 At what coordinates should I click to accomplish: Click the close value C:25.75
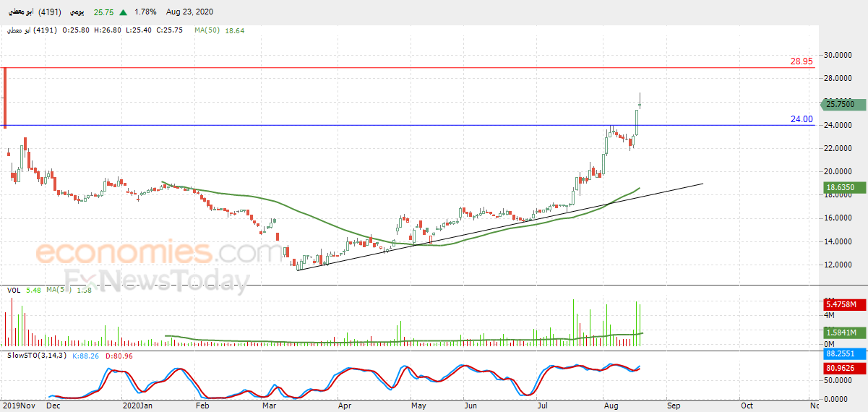pyautogui.click(x=170, y=30)
